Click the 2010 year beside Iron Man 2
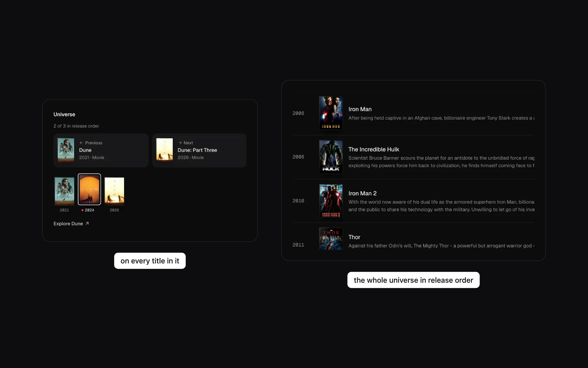Image resolution: width=588 pixels, height=368 pixels. 298,201
